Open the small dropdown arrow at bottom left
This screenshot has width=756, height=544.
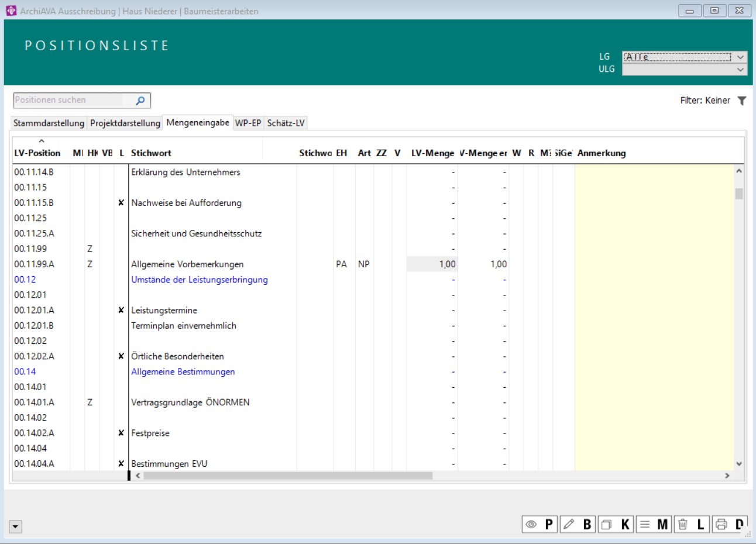click(x=16, y=526)
